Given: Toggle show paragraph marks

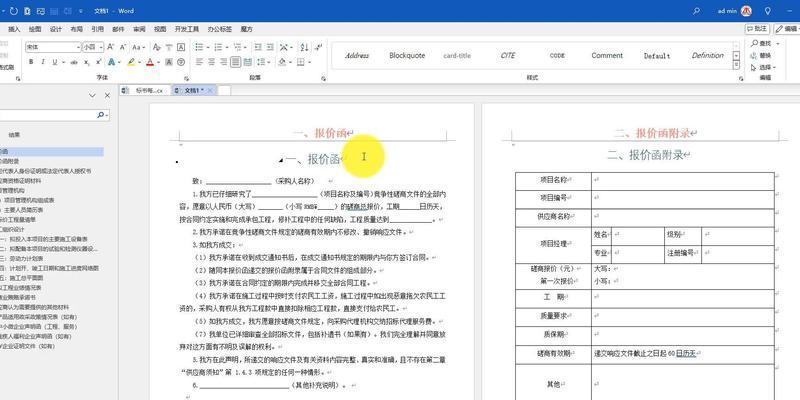Looking at the screenshot, I should 318,47.
